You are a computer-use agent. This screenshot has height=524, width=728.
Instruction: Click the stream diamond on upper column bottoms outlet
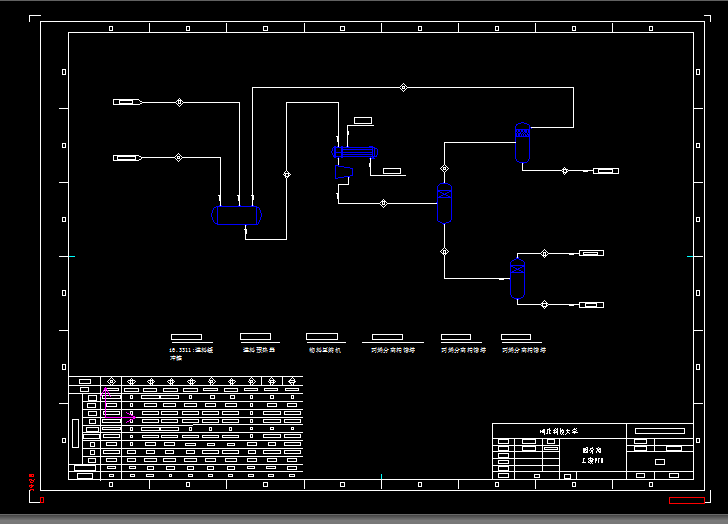pos(565,171)
